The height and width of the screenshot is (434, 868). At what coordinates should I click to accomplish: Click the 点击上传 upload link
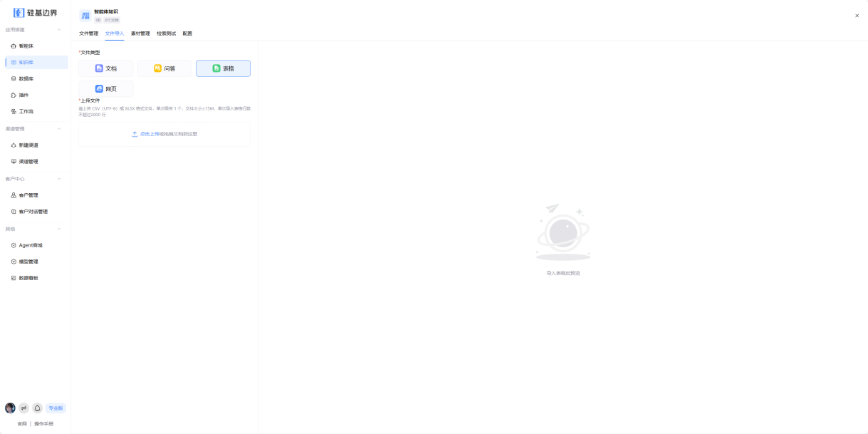pos(150,134)
